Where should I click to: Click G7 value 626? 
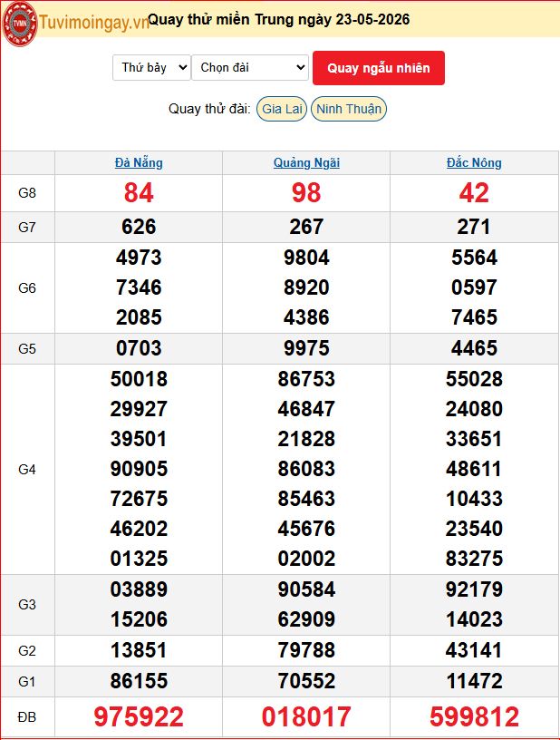[x=139, y=227]
